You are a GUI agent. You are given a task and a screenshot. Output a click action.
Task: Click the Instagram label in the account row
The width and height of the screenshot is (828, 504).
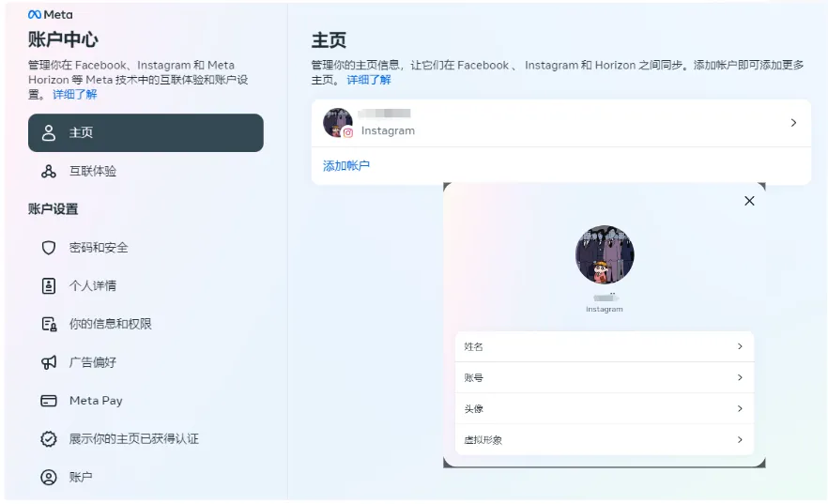[x=388, y=130]
